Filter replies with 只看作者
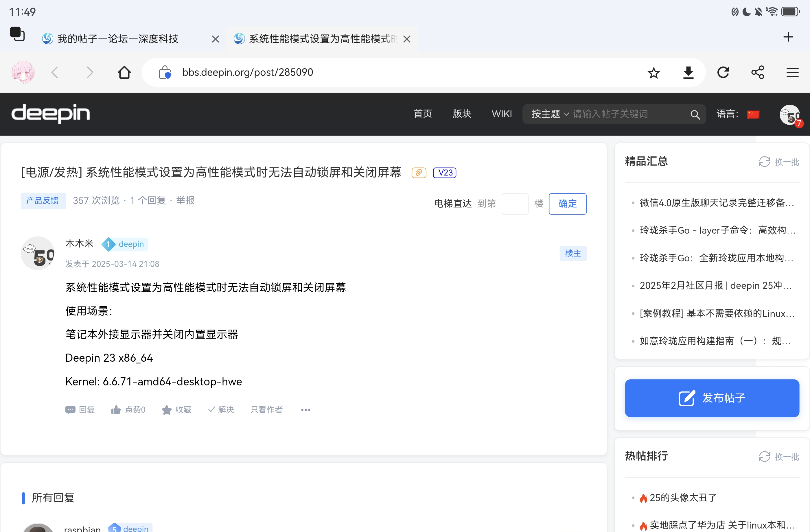 click(x=266, y=409)
